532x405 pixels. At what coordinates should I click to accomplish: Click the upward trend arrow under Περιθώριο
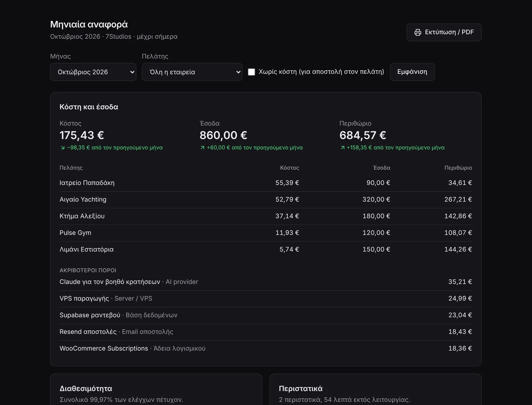click(343, 147)
